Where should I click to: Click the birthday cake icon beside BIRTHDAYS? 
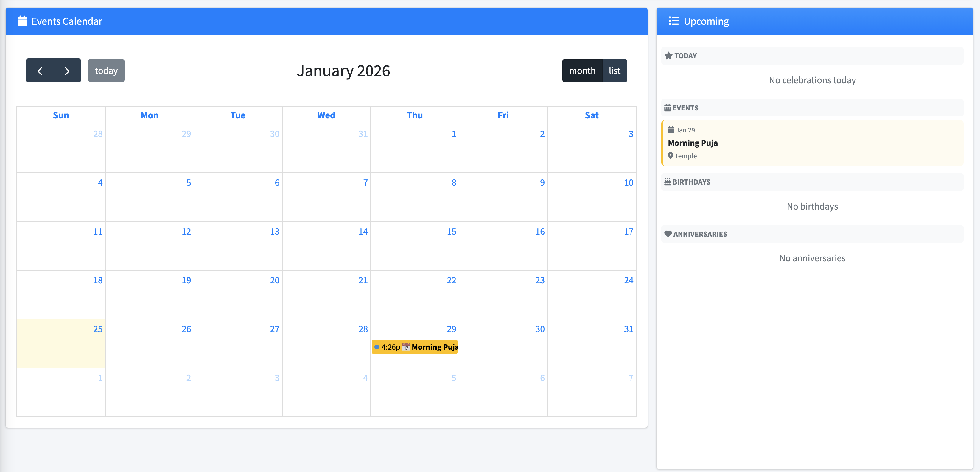(x=668, y=182)
